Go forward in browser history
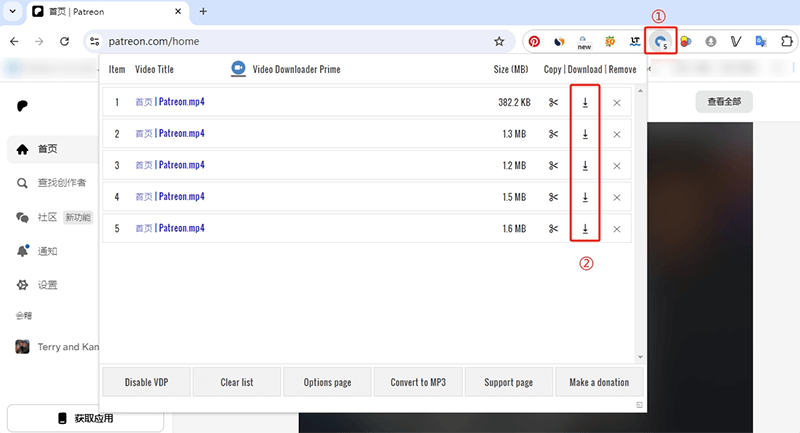This screenshot has height=433, width=800. pyautogui.click(x=39, y=41)
